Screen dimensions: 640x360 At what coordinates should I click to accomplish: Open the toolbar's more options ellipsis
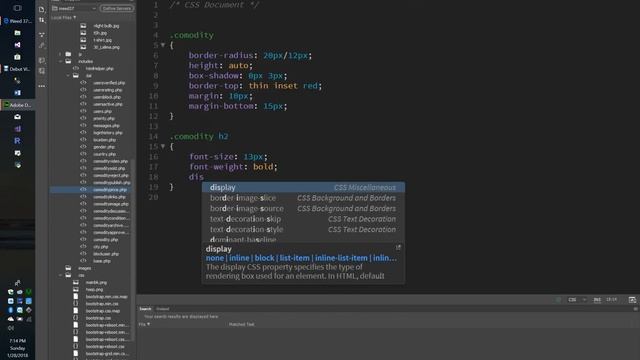(42, 86)
